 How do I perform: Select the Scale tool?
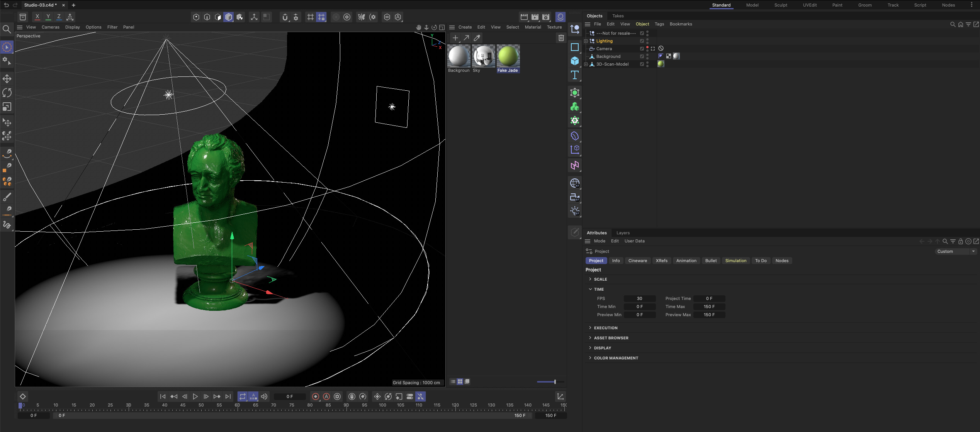pyautogui.click(x=7, y=107)
